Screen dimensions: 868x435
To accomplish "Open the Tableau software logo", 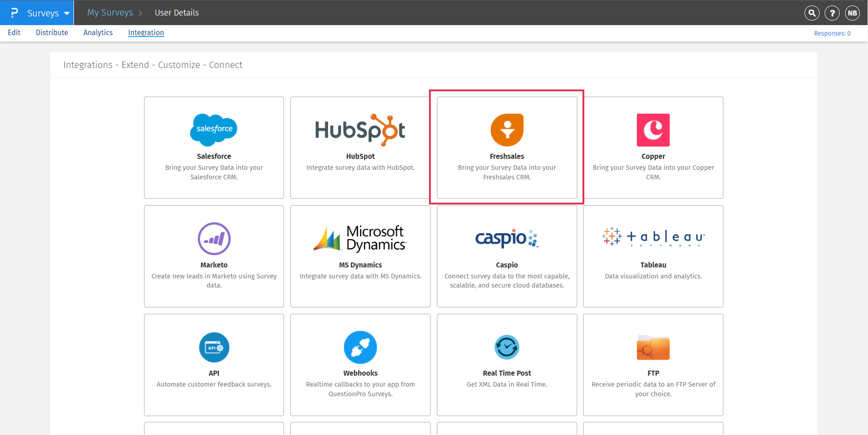I will tap(653, 237).
